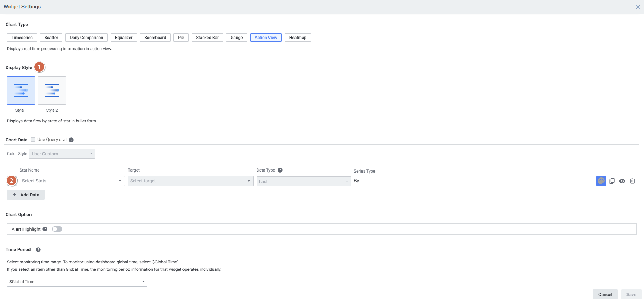Switch chart type to Heatmap
This screenshot has height=302, width=644.
click(x=297, y=38)
